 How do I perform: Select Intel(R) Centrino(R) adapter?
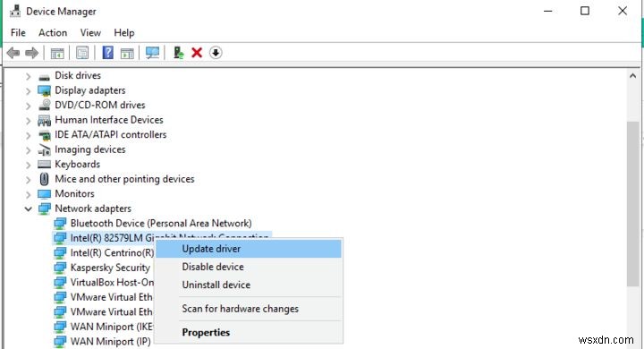[112, 253]
